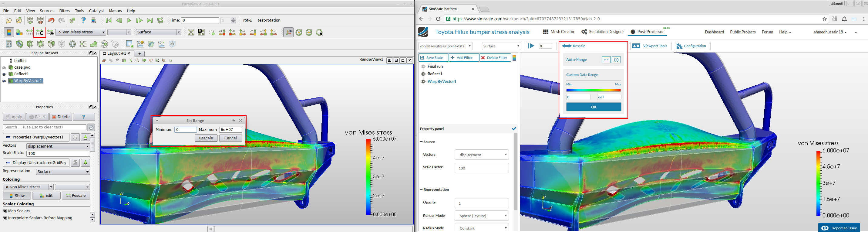Viewport: 868px width, 232px height.
Task: Open the Coloring von Mises stress dropdown in Properties
Action: click(x=28, y=187)
